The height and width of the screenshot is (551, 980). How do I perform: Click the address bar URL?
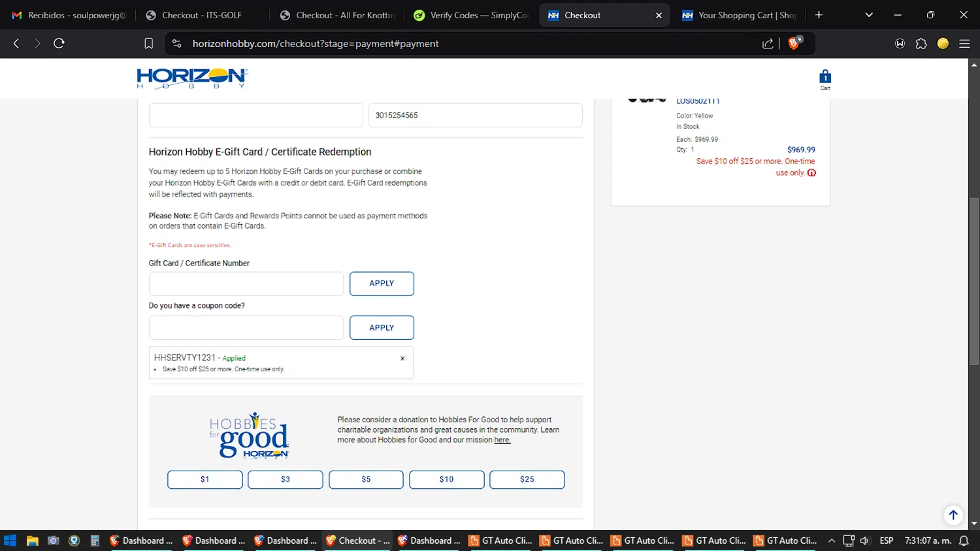pyautogui.click(x=316, y=44)
